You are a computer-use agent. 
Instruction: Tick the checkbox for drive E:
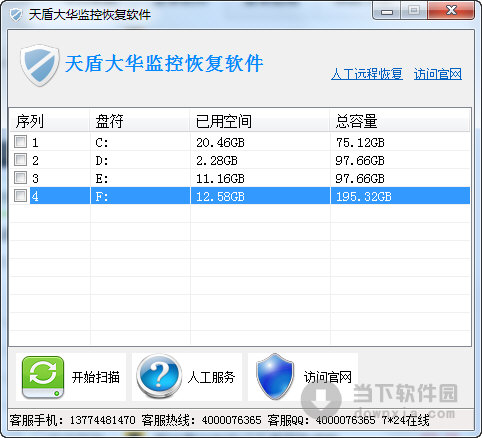coord(20,178)
